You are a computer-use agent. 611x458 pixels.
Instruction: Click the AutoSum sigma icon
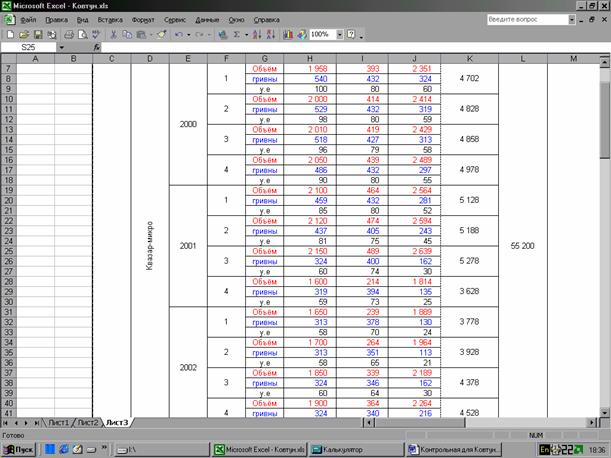[236, 34]
